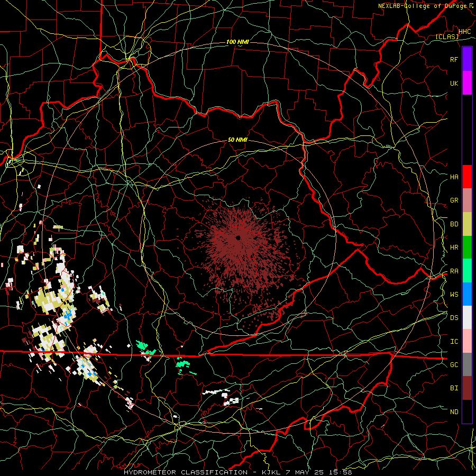Screen dimensions: 476x476
Task: Click the 'UK' legend label
Action: [454, 83]
